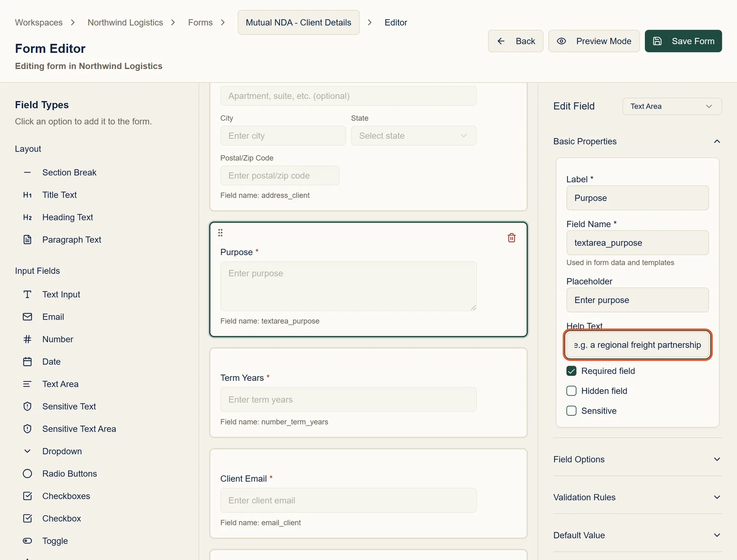Viewport: 737px width, 560px height.
Task: Save the form
Action: coord(683,41)
